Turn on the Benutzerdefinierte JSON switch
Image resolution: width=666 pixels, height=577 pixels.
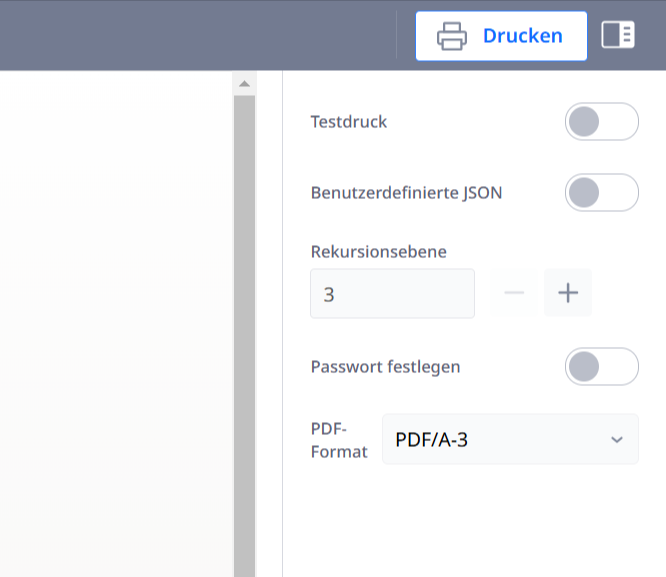601,192
